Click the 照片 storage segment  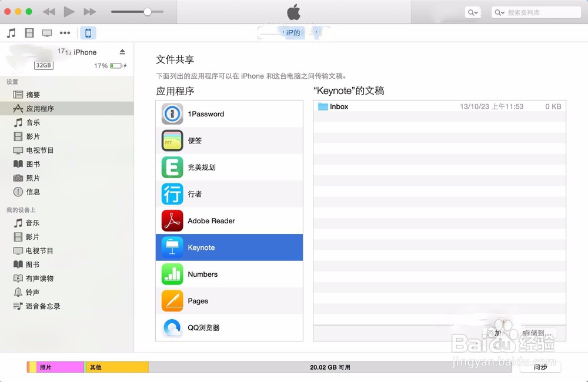(60, 367)
